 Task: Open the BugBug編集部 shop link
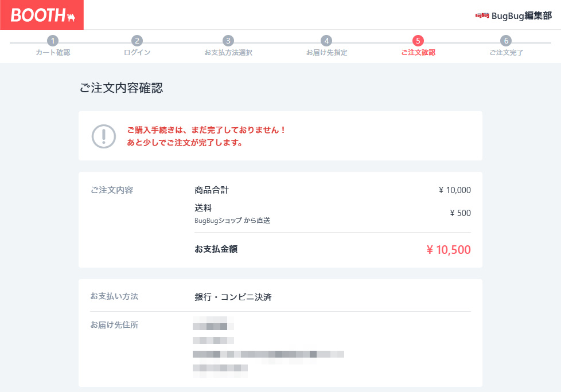click(x=521, y=15)
